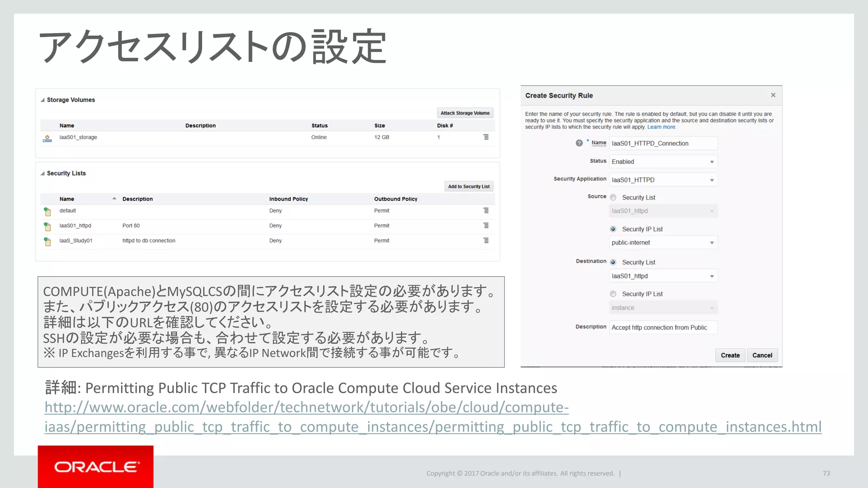Click the Port 80 description cell
Viewport: 868px width, 488px height.
[x=131, y=226]
